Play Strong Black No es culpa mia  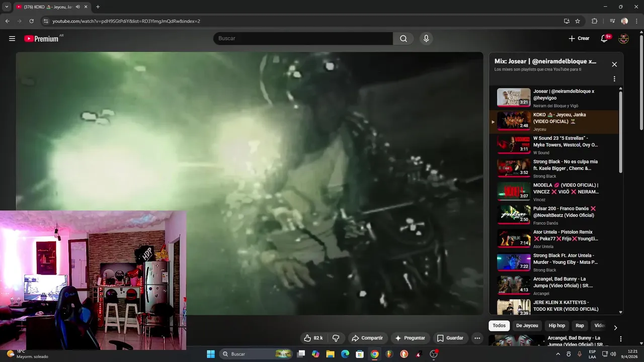pyautogui.click(x=553, y=168)
